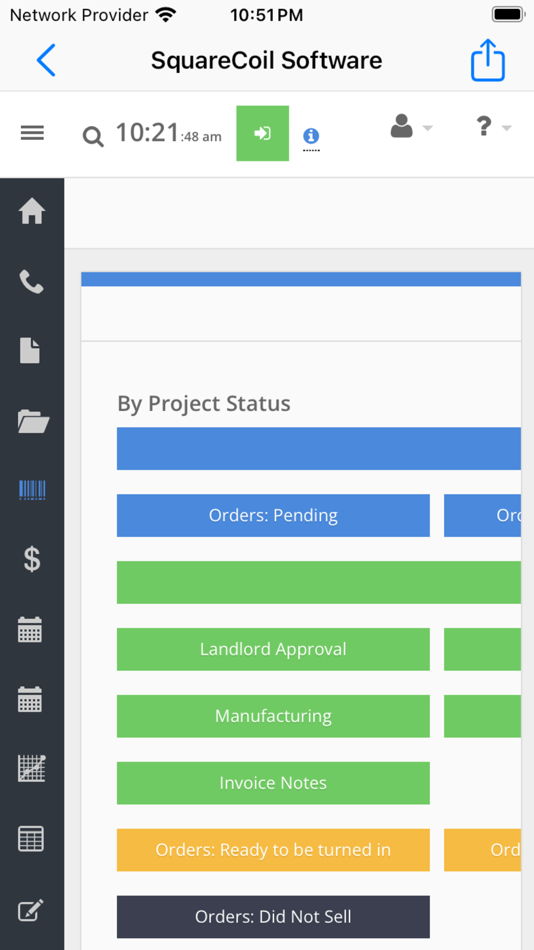Select Landlord Approval status
The width and height of the screenshot is (534, 950).
tap(273, 649)
